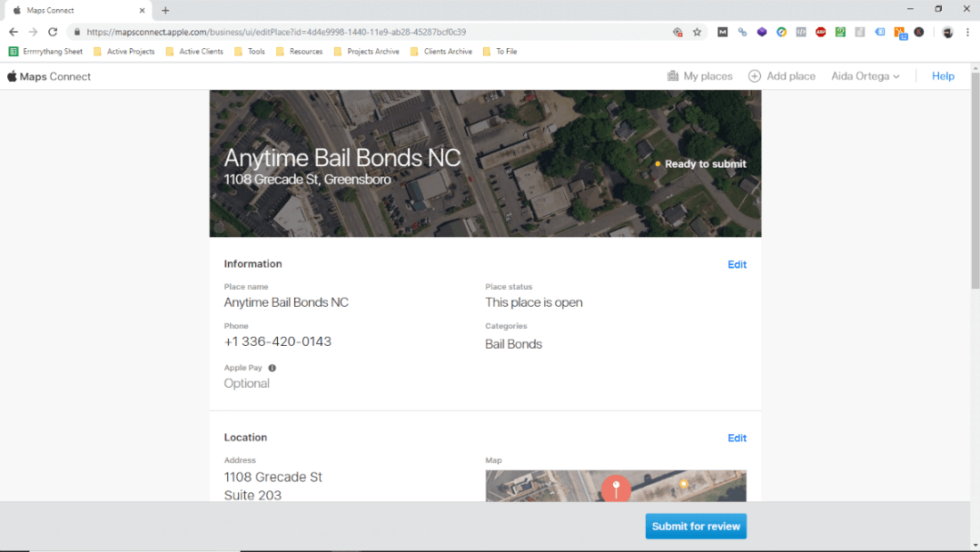Open the orange extension icon with blue badge
The image size is (980, 552).
900,33
